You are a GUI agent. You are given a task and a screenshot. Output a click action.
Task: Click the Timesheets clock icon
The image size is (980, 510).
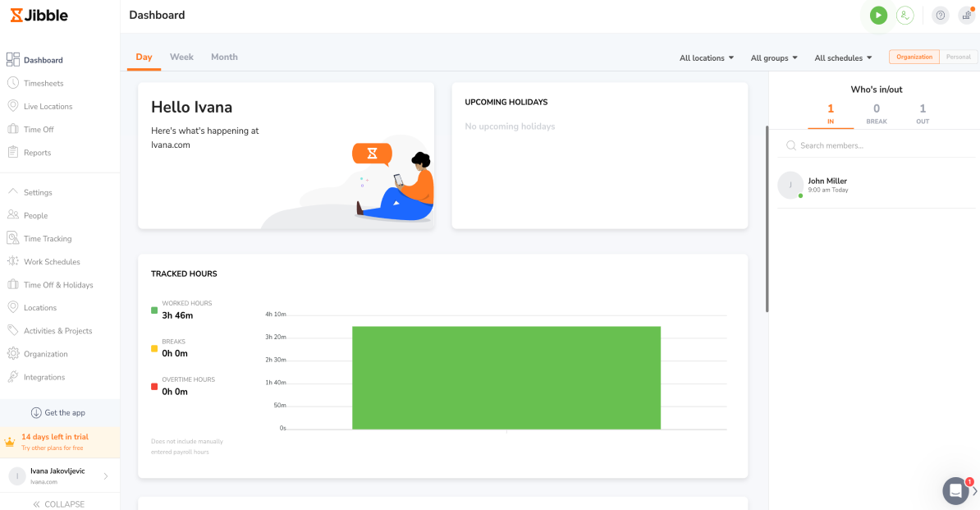[x=12, y=83]
